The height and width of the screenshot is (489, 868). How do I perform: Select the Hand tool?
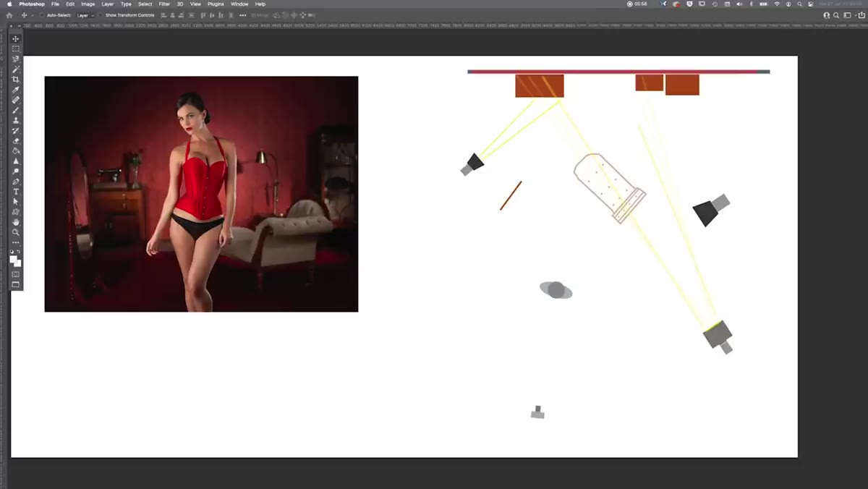16,221
